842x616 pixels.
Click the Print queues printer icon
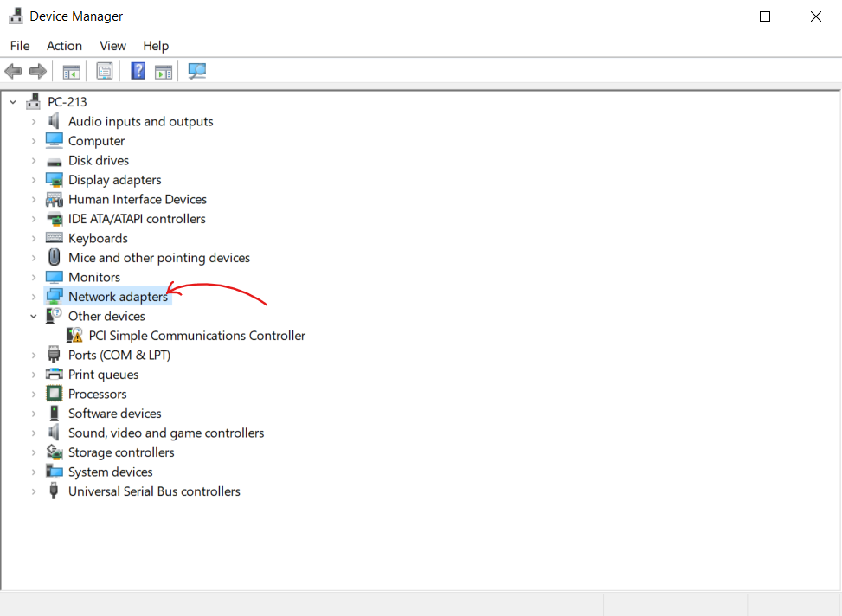(55, 375)
